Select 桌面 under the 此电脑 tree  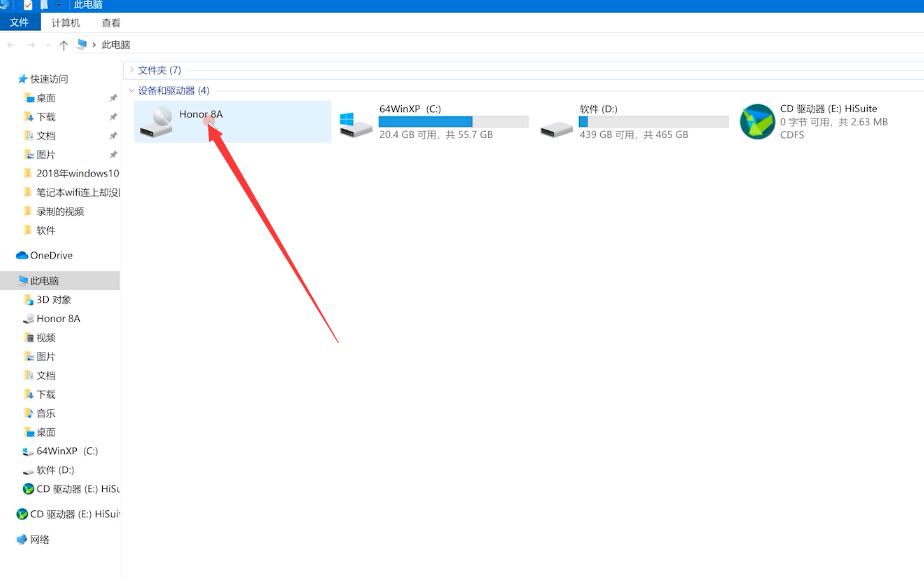[x=39, y=432]
